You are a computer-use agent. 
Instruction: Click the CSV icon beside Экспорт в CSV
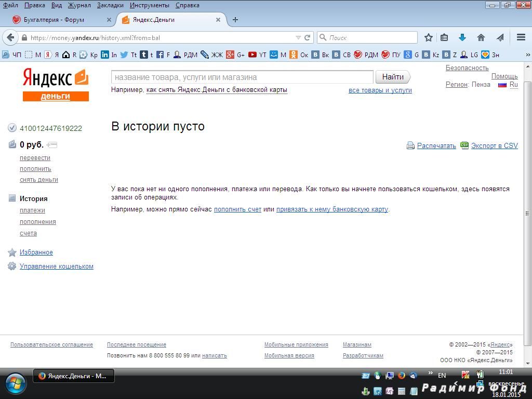(x=464, y=145)
